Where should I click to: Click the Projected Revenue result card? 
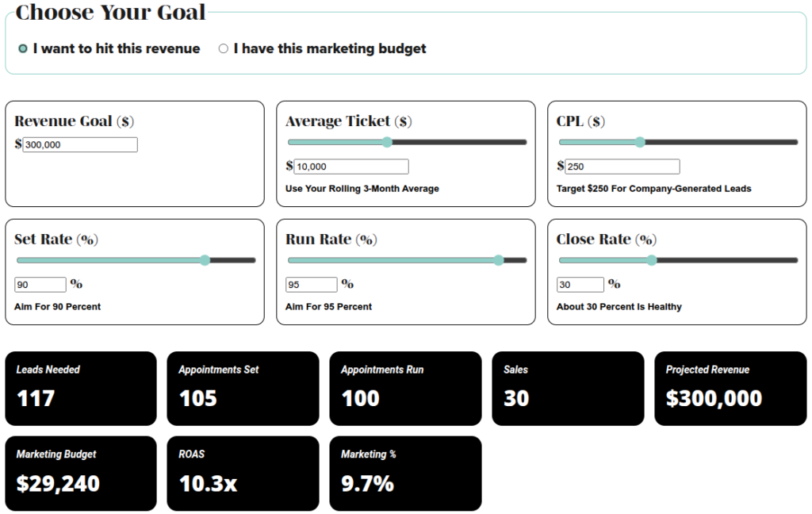point(730,388)
